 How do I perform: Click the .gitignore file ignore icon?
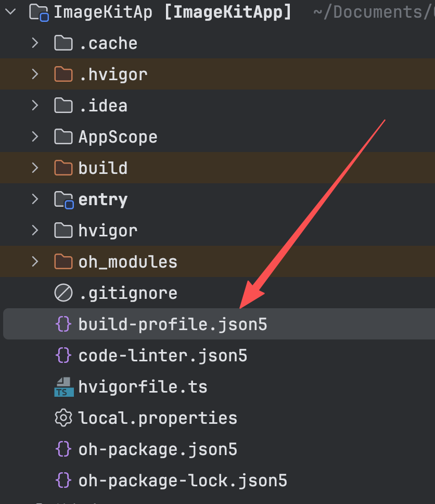click(x=63, y=293)
